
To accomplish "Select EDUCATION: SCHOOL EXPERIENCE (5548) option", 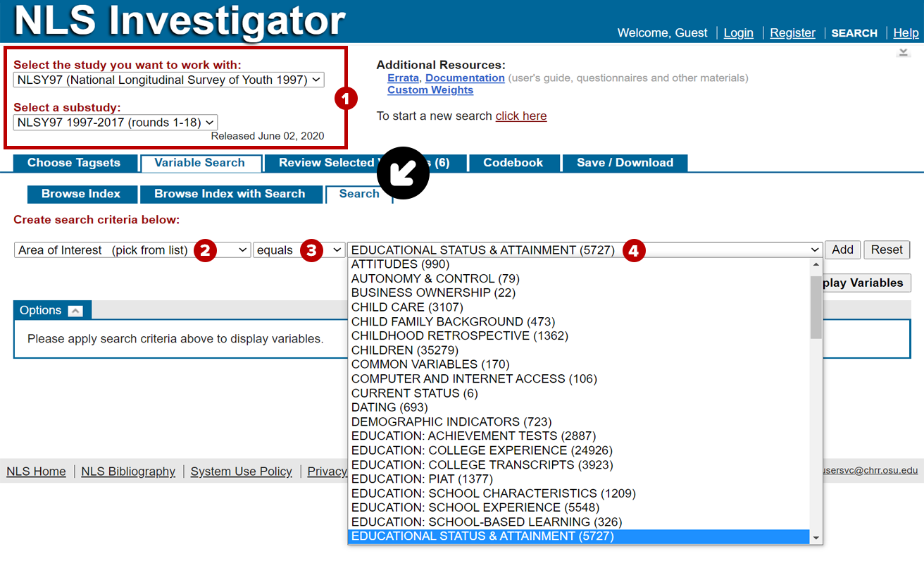I will click(579, 507).
